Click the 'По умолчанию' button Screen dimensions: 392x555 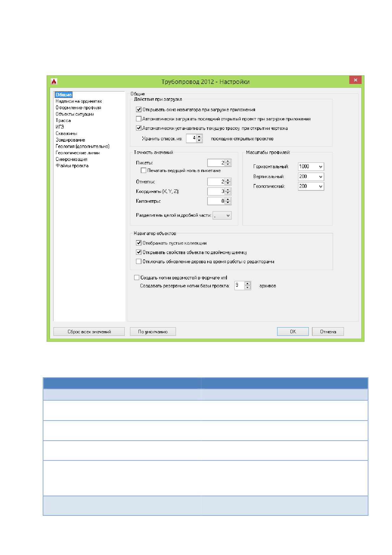tap(153, 332)
